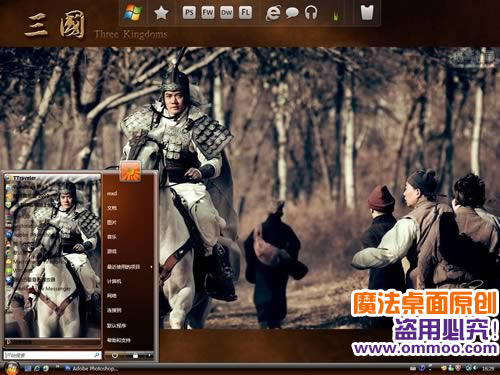Screen dimensions: 500x375
Task: Click the Internet Explorer quick launch icon
Action: (37, 368)
